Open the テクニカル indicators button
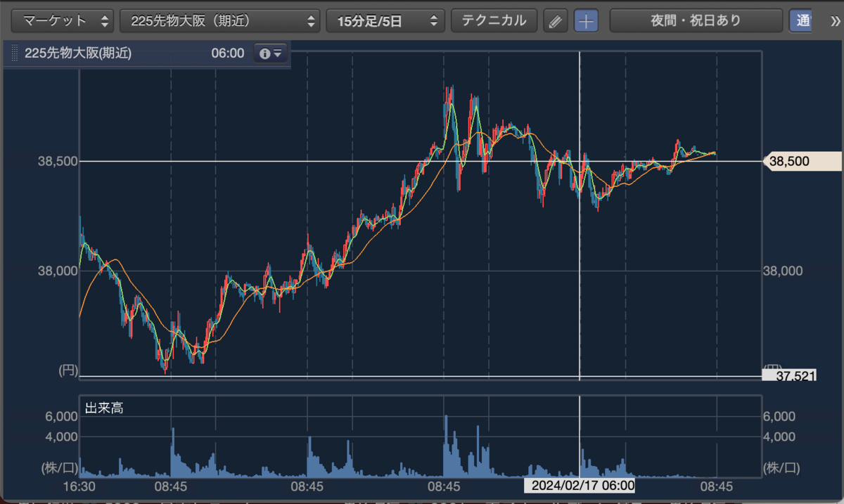This screenshot has width=844, height=504. pyautogui.click(x=494, y=20)
